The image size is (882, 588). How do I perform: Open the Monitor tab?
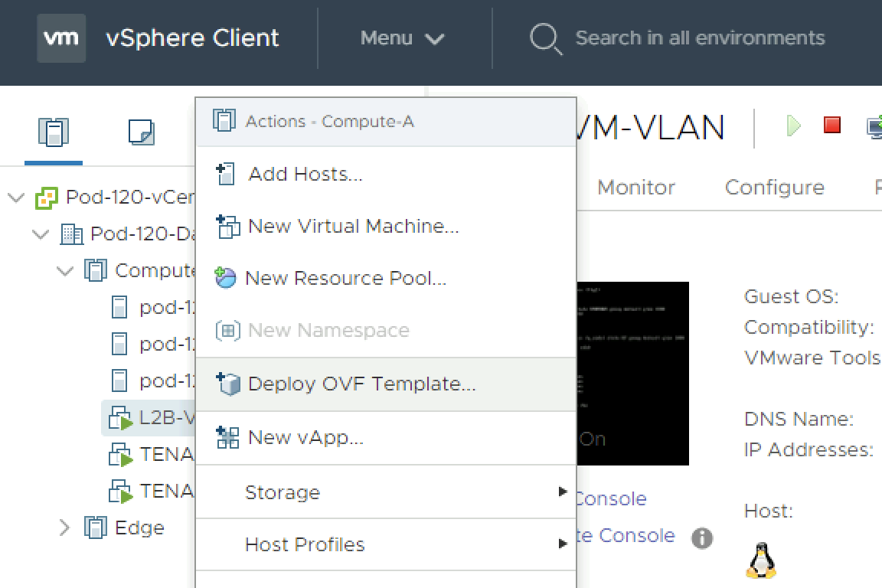[635, 188]
